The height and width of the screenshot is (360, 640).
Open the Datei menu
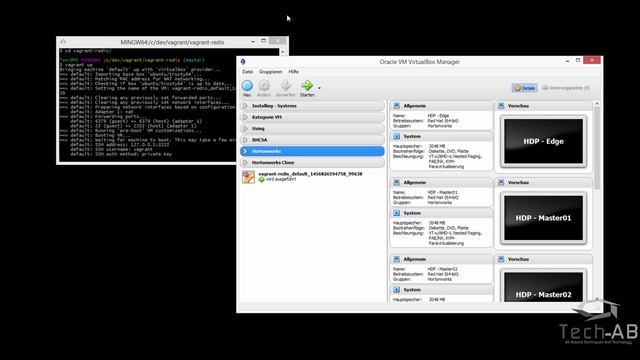point(247,71)
